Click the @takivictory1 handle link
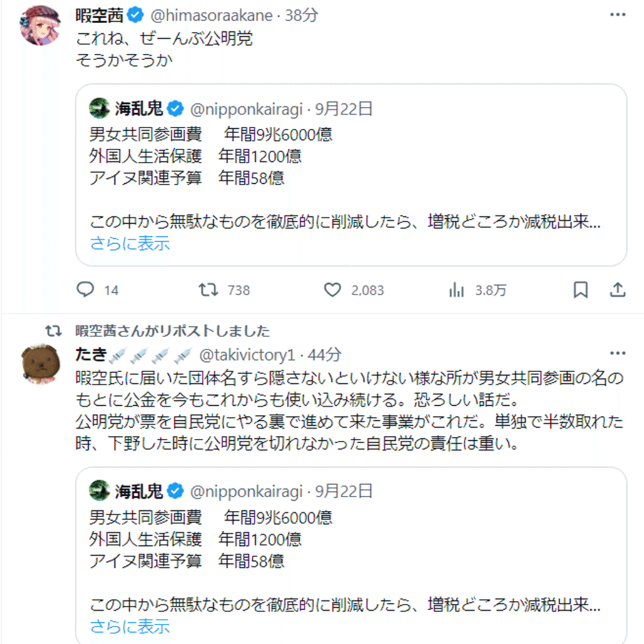The height and width of the screenshot is (644, 644). [x=247, y=355]
